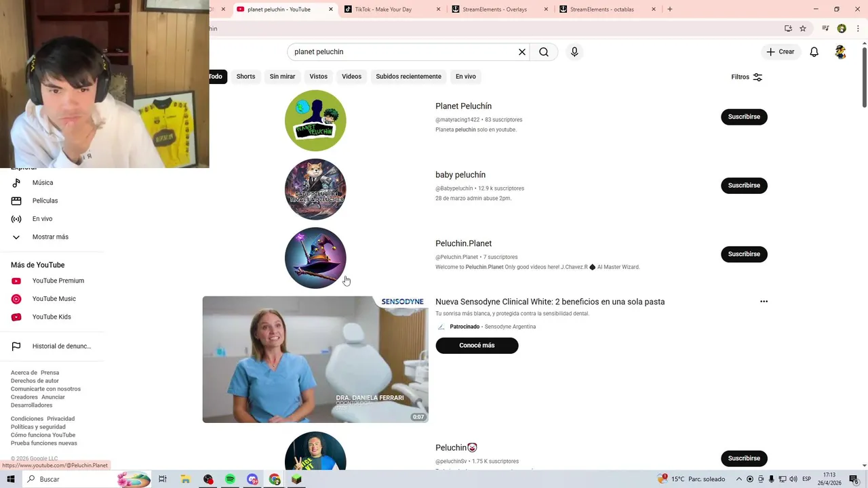This screenshot has height=488, width=868.
Task: Open the baby peluchín channel title
Action: tap(460, 175)
